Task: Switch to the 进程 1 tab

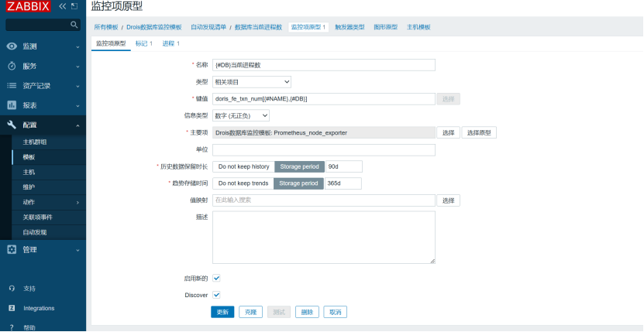Action: 170,43
